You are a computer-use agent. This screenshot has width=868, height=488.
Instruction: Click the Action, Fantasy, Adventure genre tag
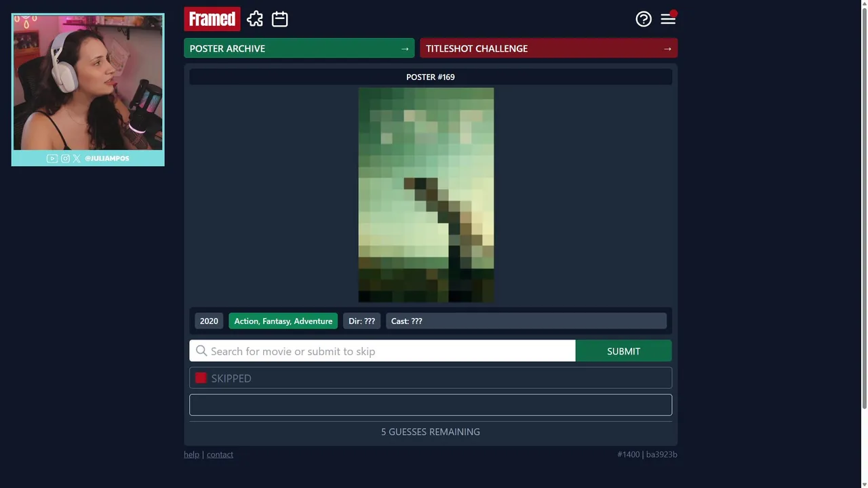tap(283, 321)
